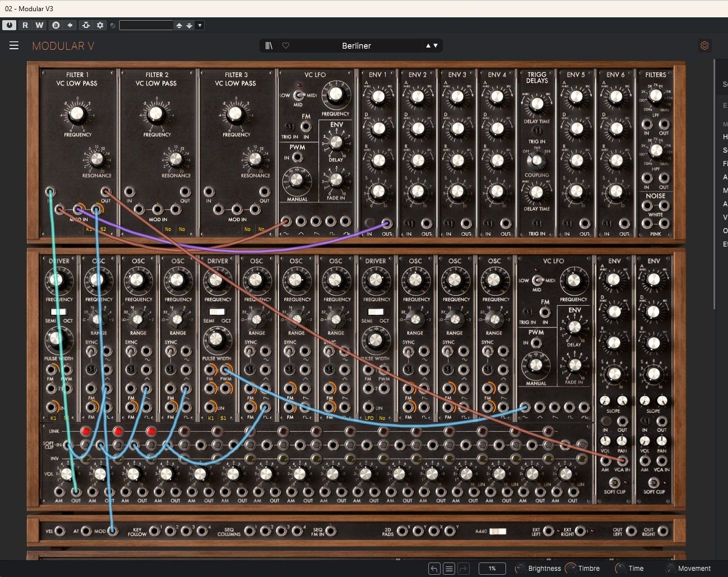Click Filter 1 IN jack
728x577 pixels.
click(50, 192)
